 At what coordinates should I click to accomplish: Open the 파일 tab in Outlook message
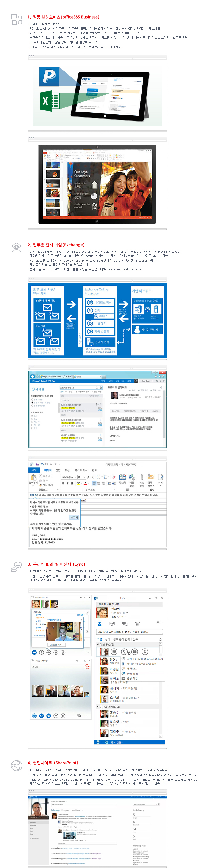click(34, 470)
